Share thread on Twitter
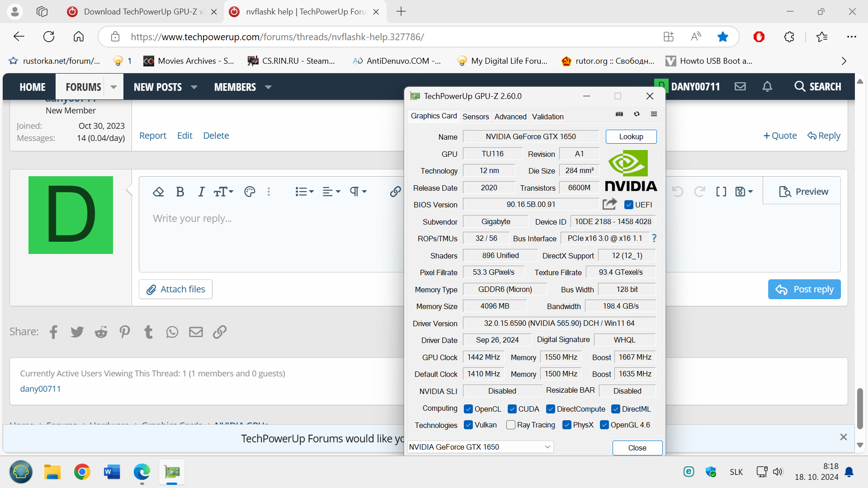Image resolution: width=868 pixels, height=488 pixels. point(77,332)
